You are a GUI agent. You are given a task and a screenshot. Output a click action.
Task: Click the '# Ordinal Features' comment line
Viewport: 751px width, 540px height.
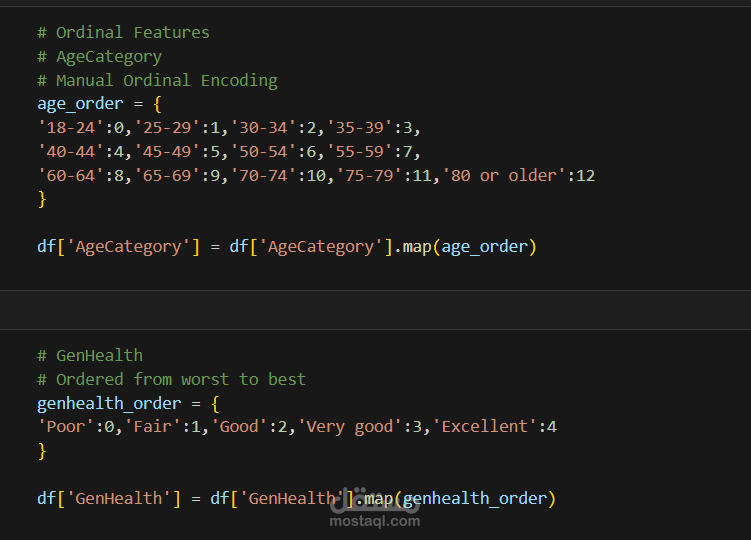coord(123,32)
